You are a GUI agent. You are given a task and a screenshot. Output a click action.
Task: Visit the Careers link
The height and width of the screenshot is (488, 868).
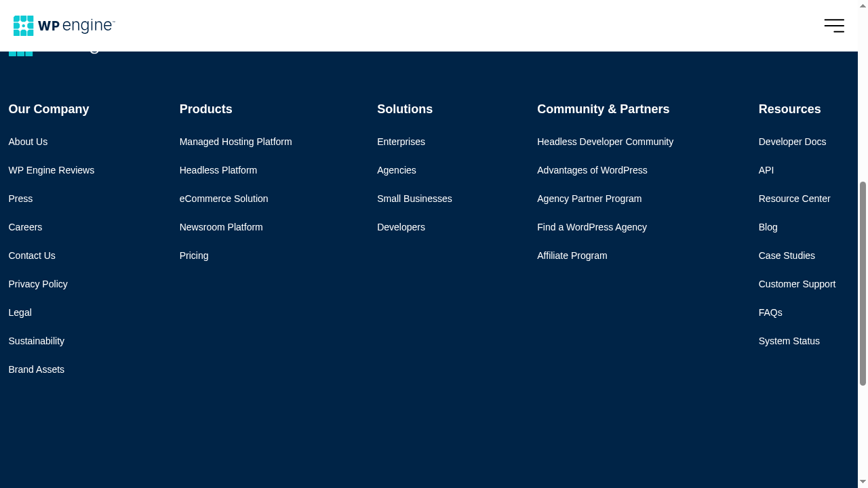click(x=25, y=227)
